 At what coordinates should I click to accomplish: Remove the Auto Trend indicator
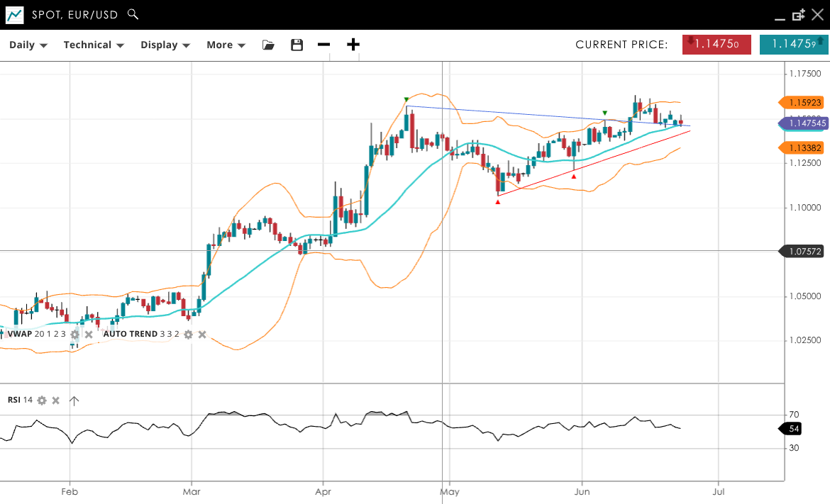(x=202, y=334)
